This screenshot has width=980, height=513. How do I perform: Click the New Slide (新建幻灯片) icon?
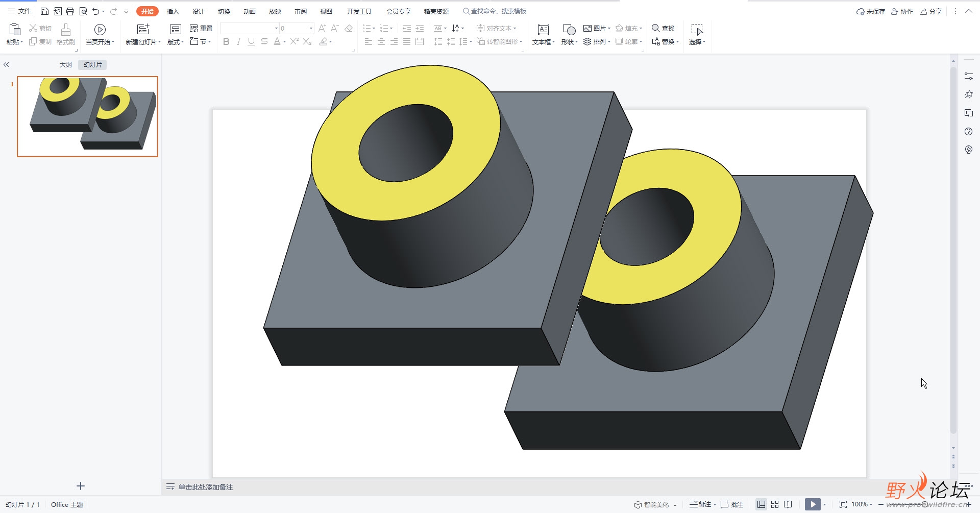coord(143,30)
